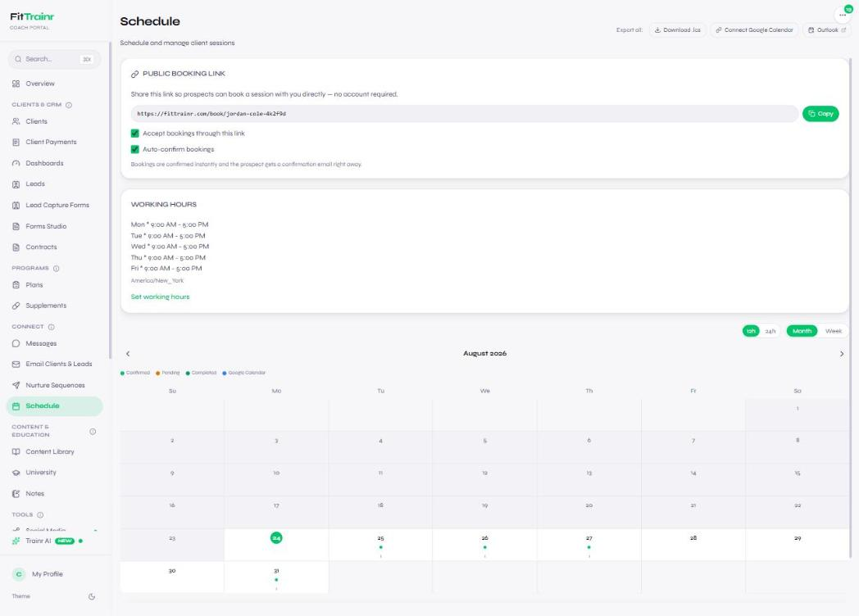Select August 25 calendar cell

point(380,544)
